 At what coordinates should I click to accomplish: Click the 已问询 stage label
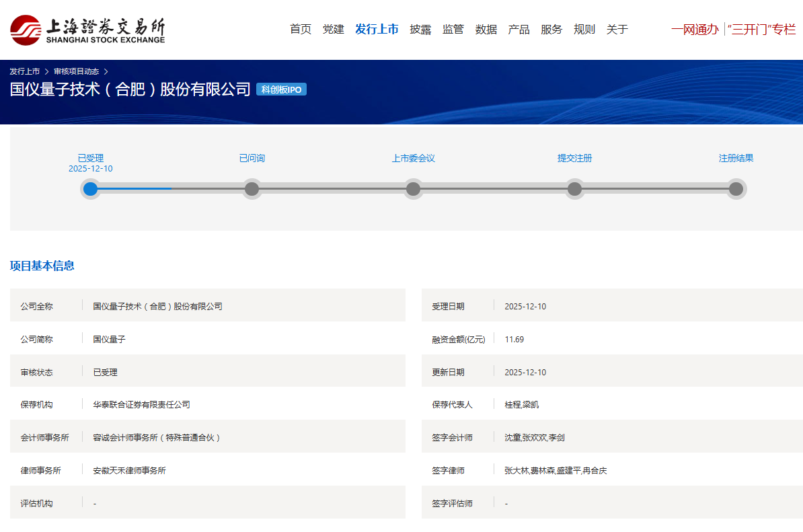(x=252, y=158)
